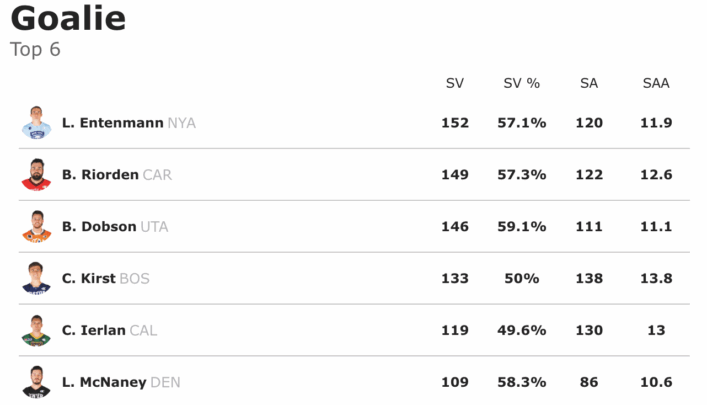
Task: Sort by the SV % column header
Action: pos(522,83)
